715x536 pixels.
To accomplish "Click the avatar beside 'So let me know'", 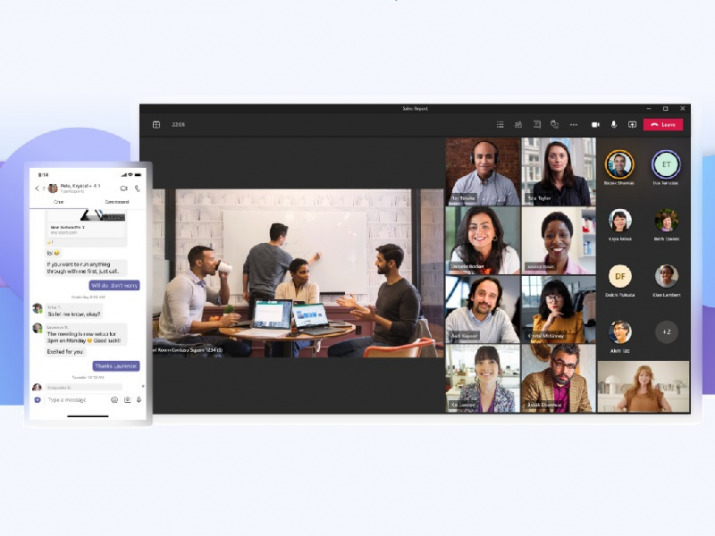I will click(x=37, y=308).
